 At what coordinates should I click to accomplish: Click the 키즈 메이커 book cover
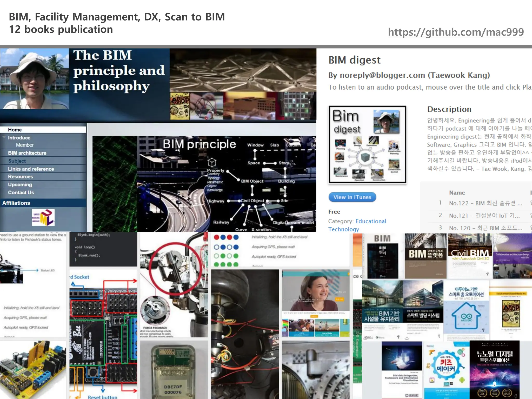pyautogui.click(x=446, y=370)
